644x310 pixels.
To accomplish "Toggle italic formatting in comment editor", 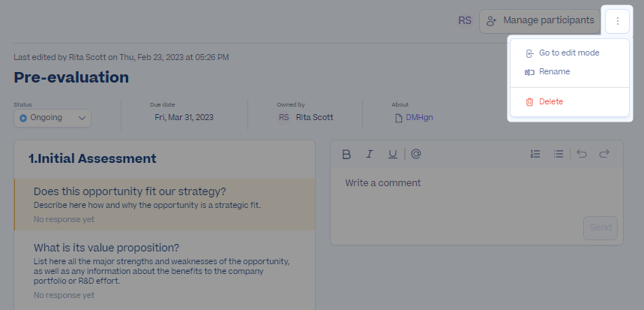I will click(369, 154).
